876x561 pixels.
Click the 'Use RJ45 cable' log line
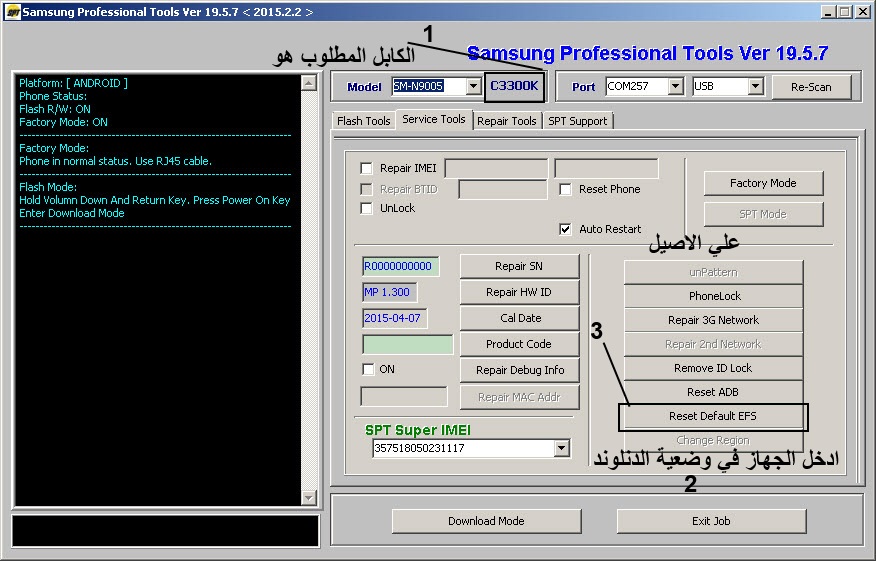[116, 161]
